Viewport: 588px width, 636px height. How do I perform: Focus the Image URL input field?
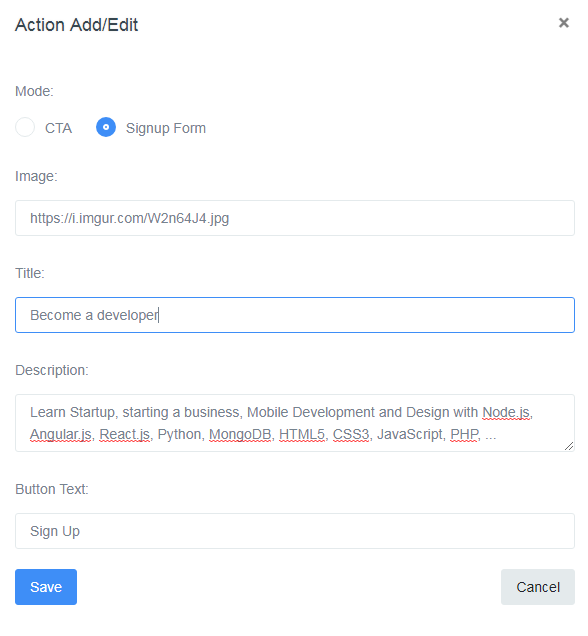pyautogui.click(x=295, y=218)
